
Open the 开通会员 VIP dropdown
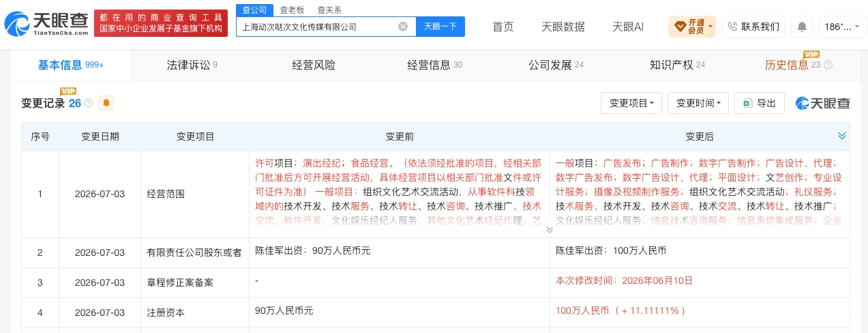pyautogui.click(x=692, y=27)
